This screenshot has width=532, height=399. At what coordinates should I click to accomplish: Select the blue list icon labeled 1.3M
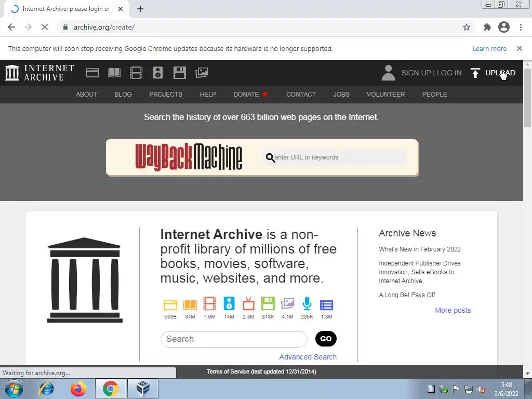[326, 305]
